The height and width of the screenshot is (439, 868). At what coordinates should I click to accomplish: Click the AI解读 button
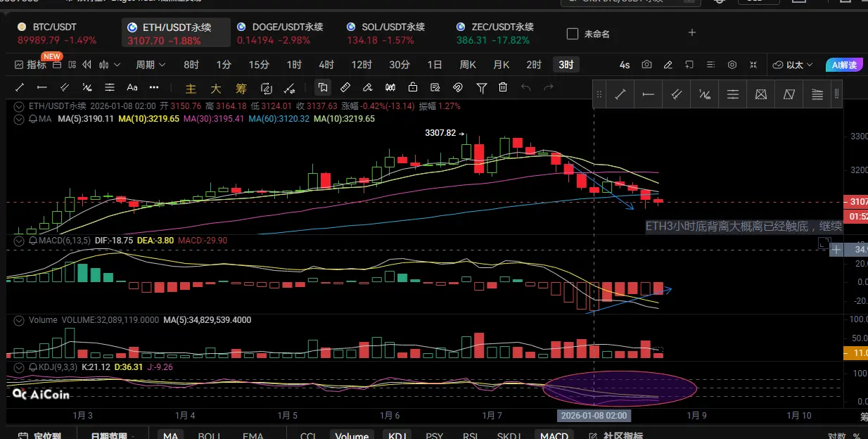(x=844, y=65)
